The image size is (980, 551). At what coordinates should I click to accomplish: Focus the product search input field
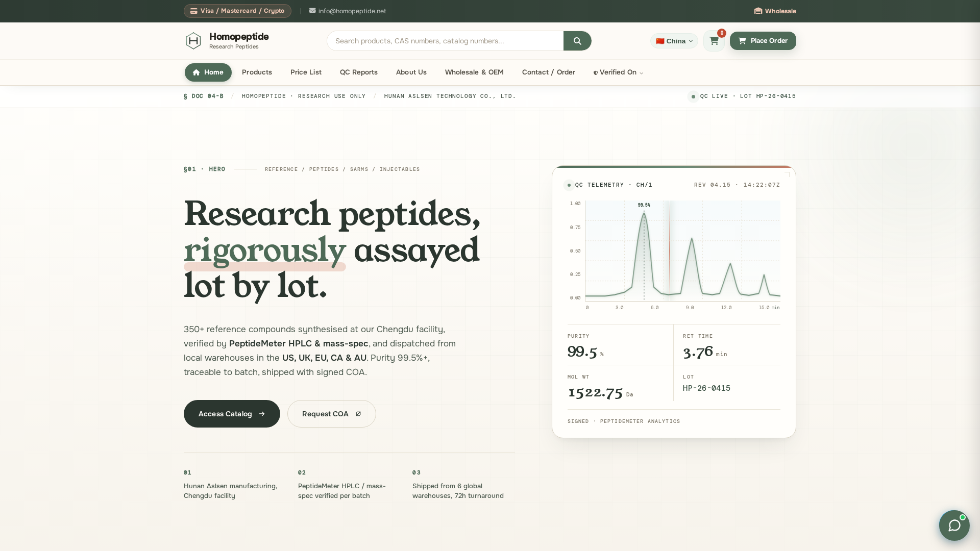point(445,41)
